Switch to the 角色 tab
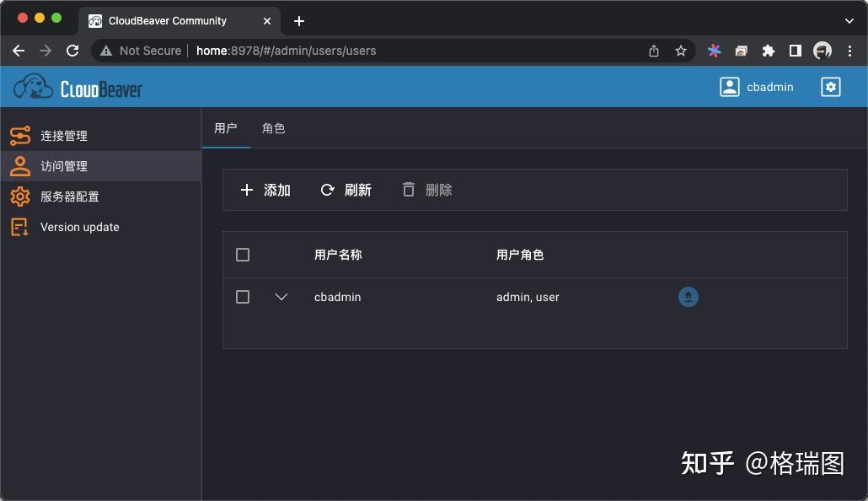868x501 pixels. [x=274, y=128]
